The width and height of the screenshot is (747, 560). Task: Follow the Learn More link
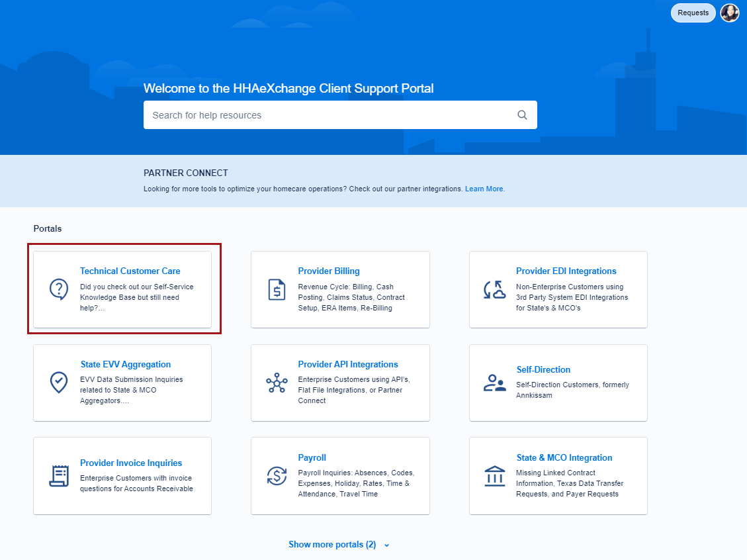(x=484, y=189)
